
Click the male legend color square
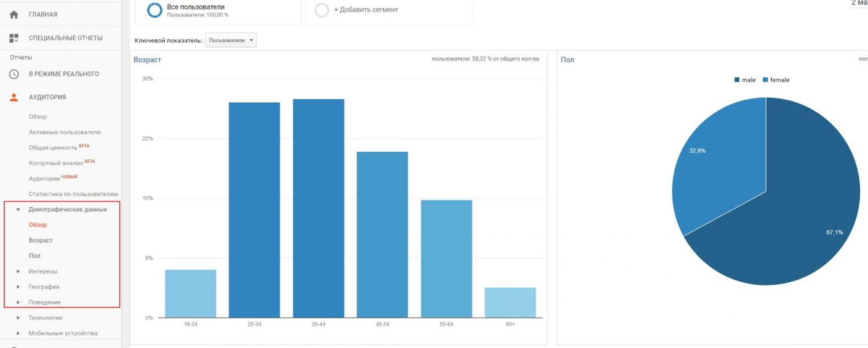coord(737,80)
